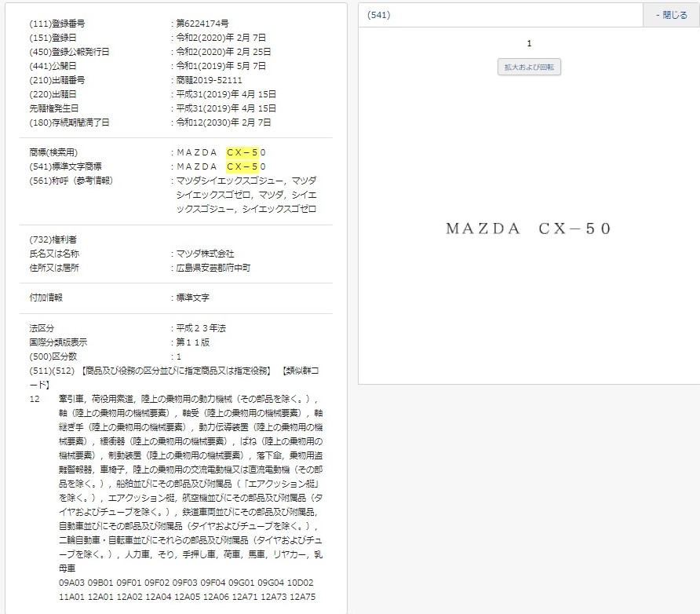Click the (561)称呼(参考情報) label
The width and height of the screenshot is (700, 614).
pos(71,181)
